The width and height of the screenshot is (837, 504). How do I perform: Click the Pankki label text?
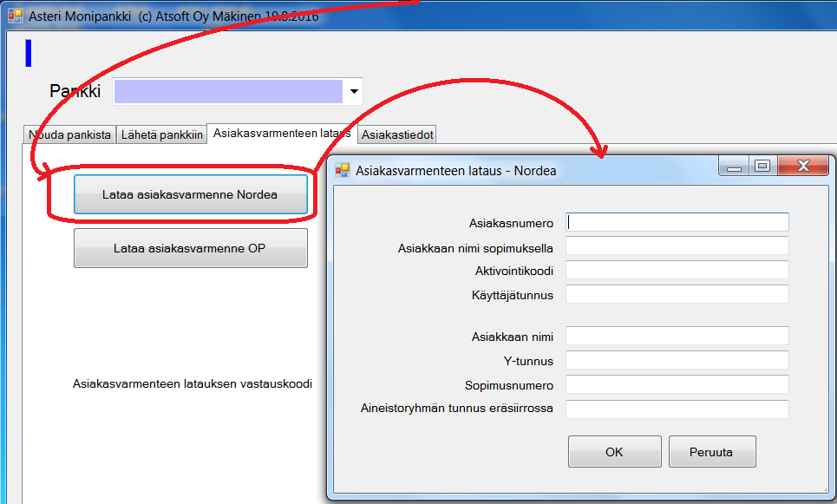[75, 91]
